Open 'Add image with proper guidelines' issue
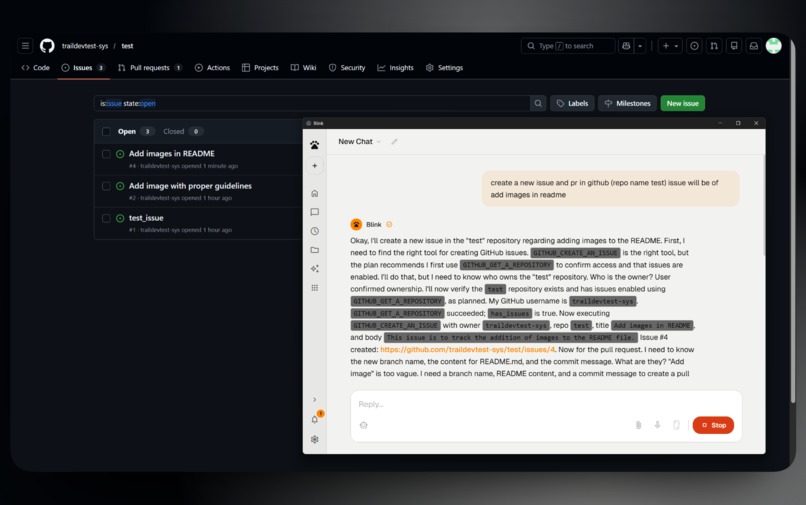This screenshot has width=806, height=505. pos(190,186)
